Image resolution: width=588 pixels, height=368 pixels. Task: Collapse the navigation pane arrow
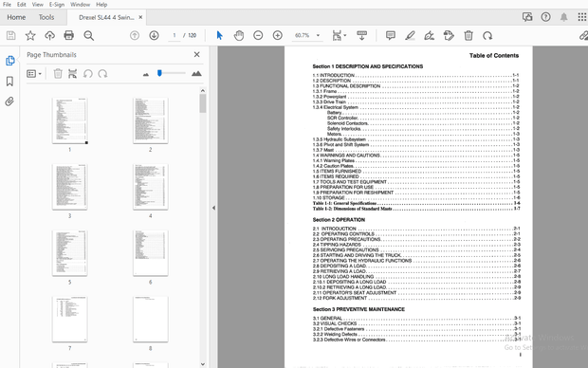click(x=213, y=208)
